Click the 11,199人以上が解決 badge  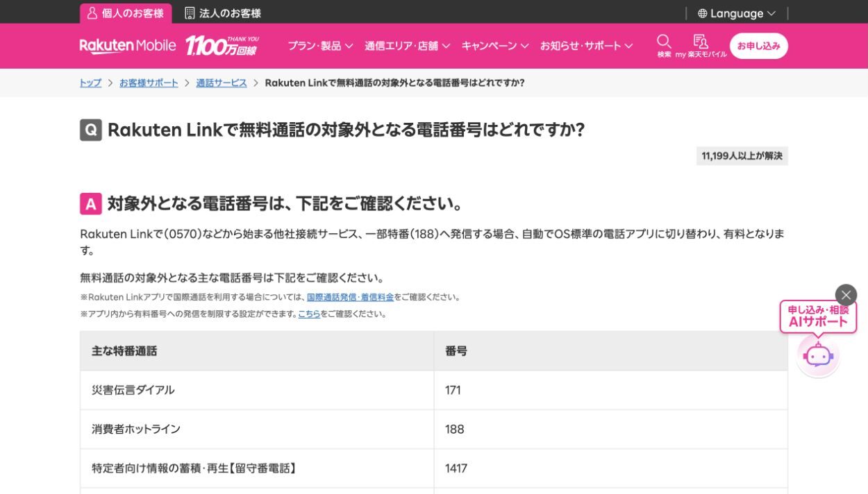point(742,156)
